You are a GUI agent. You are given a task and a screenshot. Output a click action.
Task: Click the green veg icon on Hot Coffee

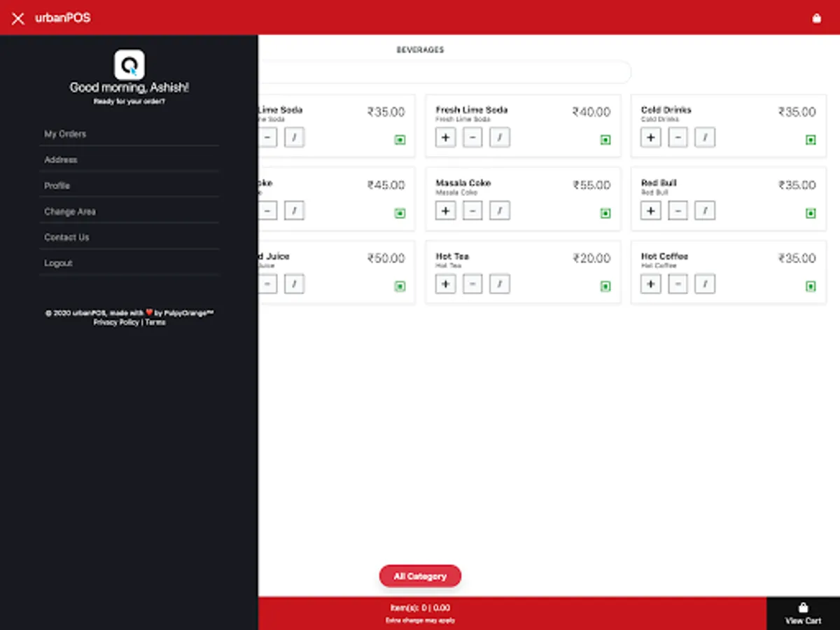pyautogui.click(x=811, y=286)
